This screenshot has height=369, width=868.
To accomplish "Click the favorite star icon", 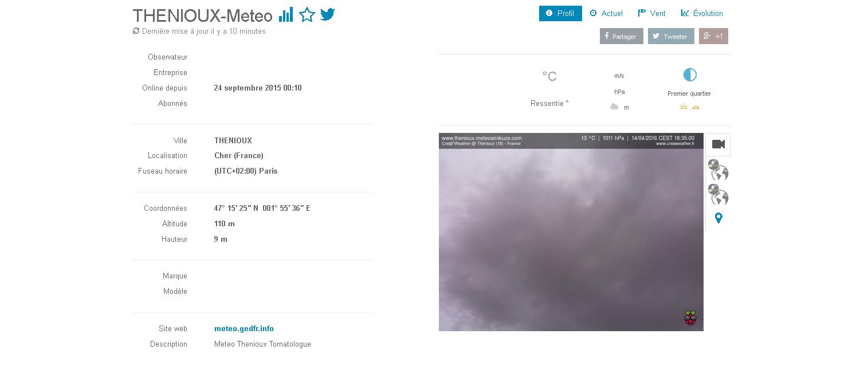I will (x=307, y=15).
